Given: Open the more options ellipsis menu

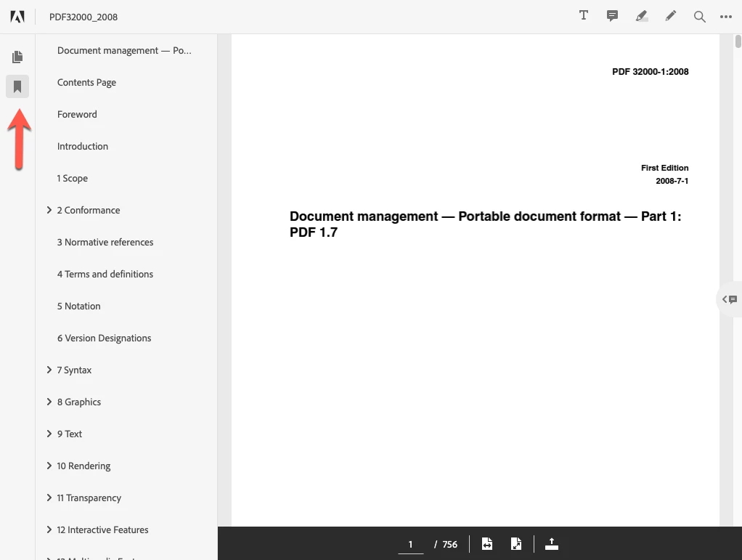Looking at the screenshot, I should [726, 17].
